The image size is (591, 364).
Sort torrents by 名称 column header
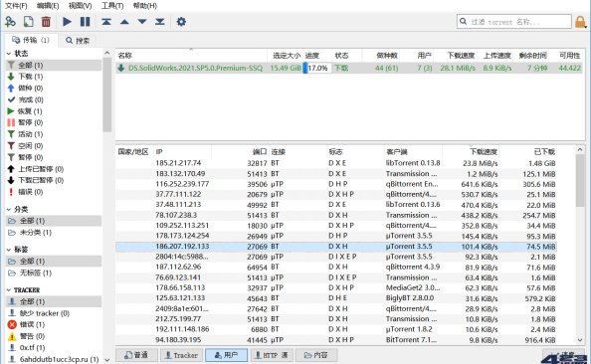pos(191,56)
